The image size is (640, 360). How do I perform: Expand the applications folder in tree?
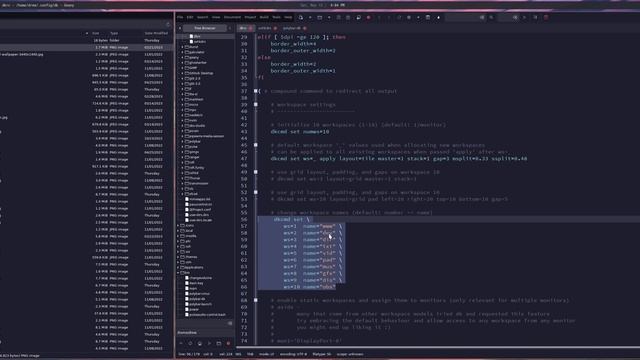(x=178, y=267)
